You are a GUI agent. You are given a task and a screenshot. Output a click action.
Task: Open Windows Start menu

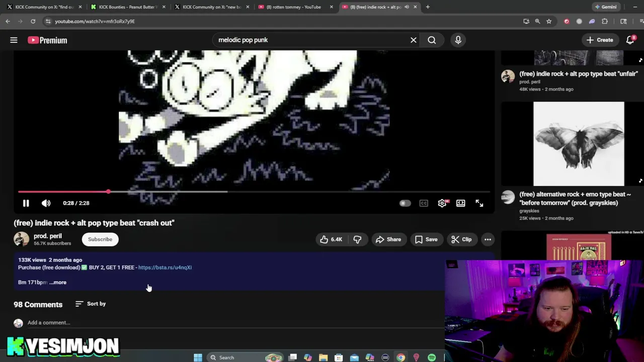tap(198, 357)
